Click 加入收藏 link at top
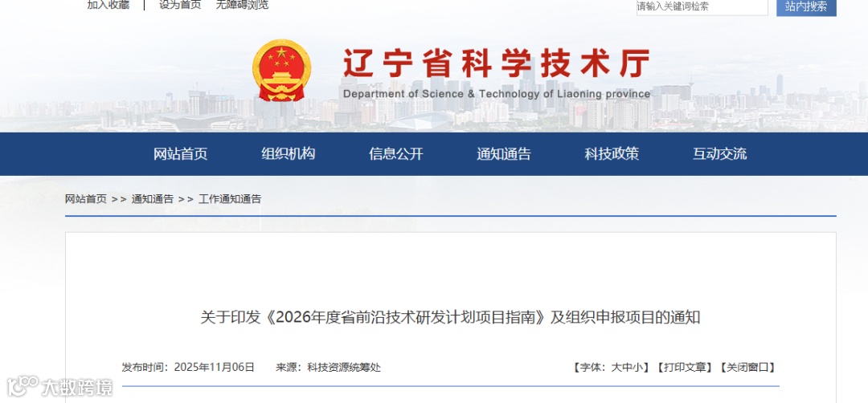The height and width of the screenshot is (403, 868). click(x=108, y=5)
